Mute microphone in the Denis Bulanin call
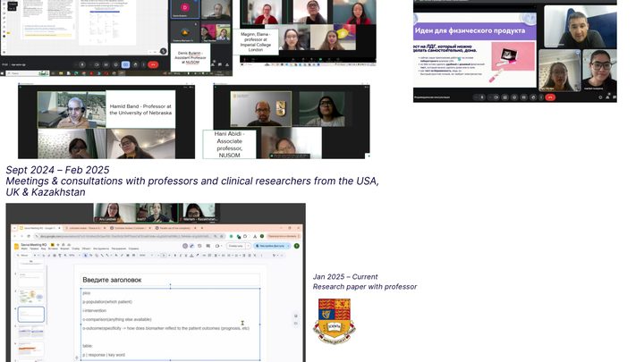644x362 pixels. [x=82, y=64]
